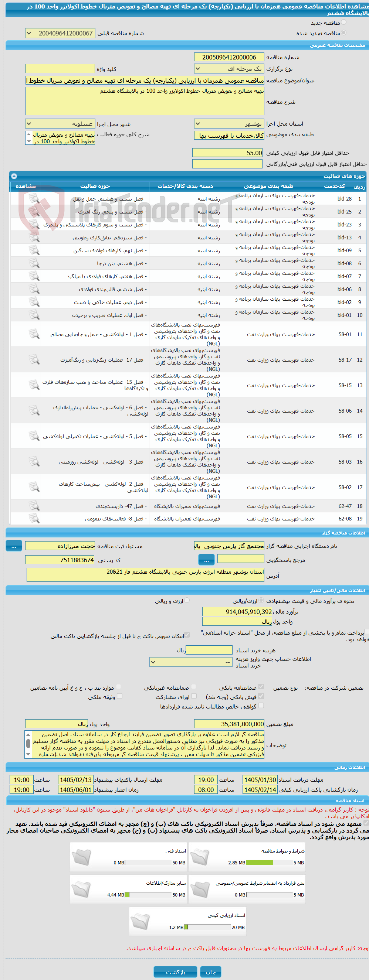Toggle اوراق مشارکت checkbox
The width and height of the screenshot is (369, 980).
point(194,696)
